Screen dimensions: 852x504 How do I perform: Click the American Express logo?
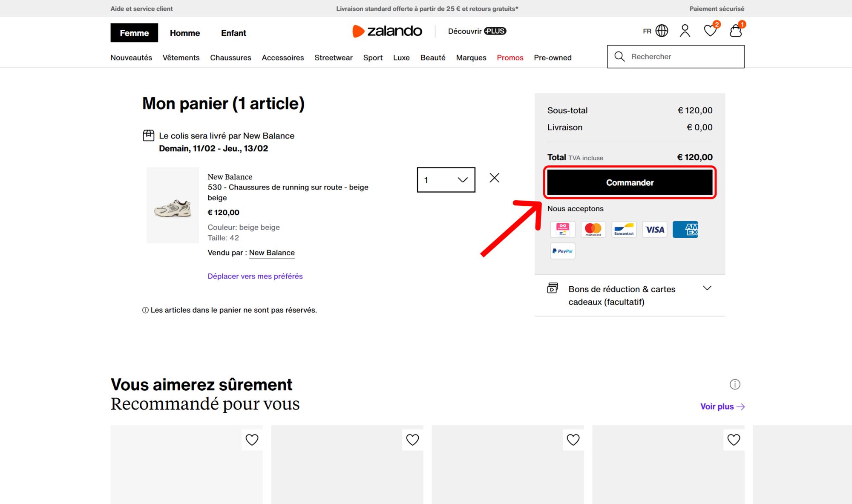[x=685, y=230]
